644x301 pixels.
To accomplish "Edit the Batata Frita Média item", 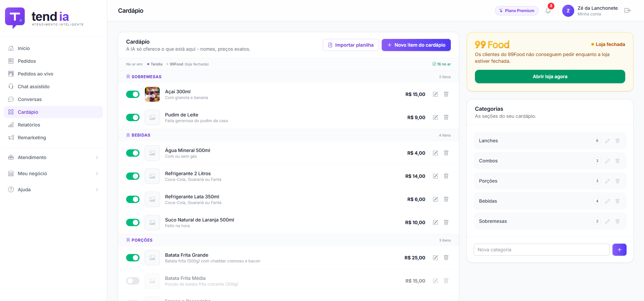I will click(435, 281).
